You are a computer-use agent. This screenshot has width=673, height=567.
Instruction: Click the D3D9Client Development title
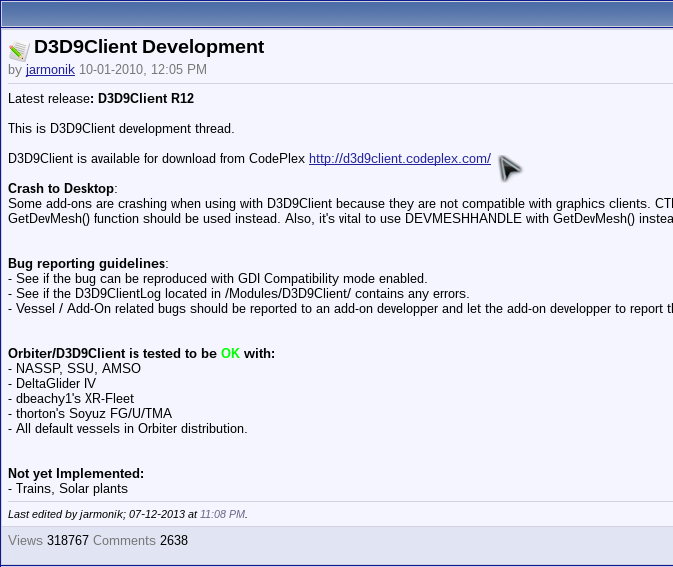point(149,47)
